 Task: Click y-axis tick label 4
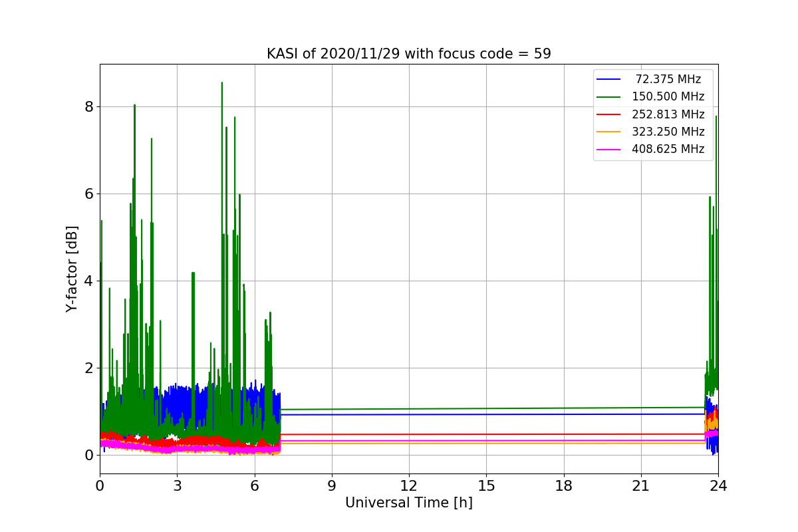click(89, 281)
